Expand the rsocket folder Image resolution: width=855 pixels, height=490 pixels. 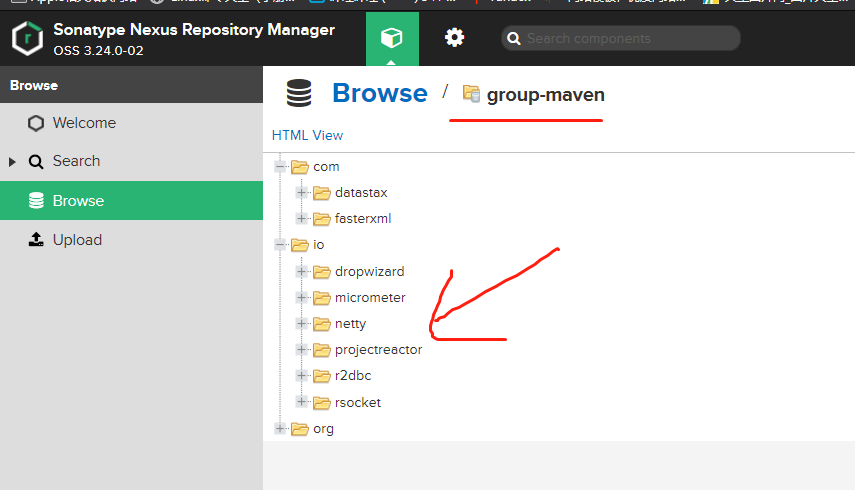[301, 402]
